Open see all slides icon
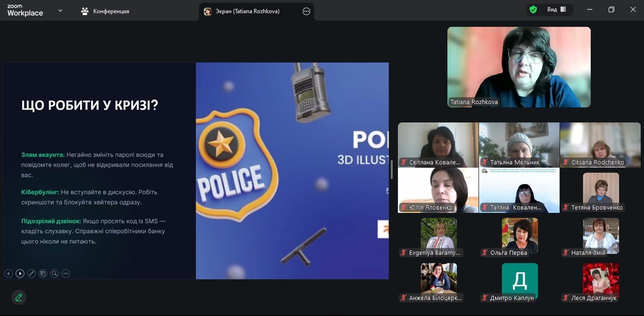The image size is (644, 316). coord(43,274)
